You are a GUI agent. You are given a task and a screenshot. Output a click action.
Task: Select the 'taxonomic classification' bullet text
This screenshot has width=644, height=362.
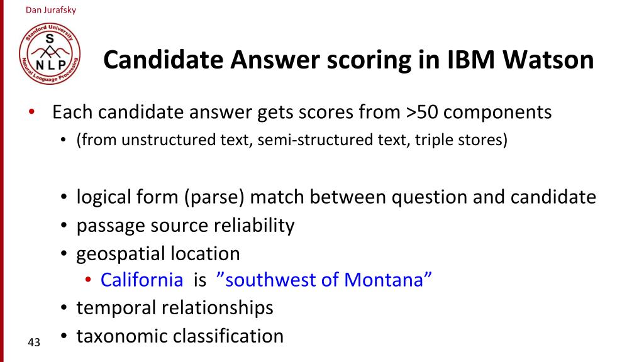click(180, 336)
